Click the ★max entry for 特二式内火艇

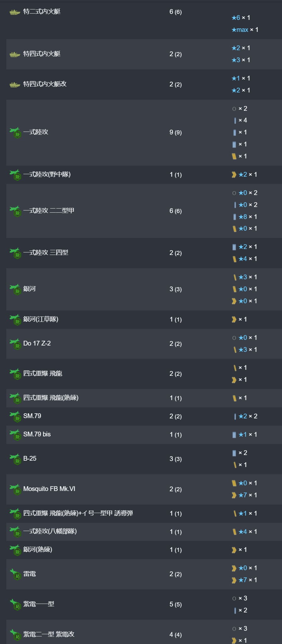tap(245, 30)
